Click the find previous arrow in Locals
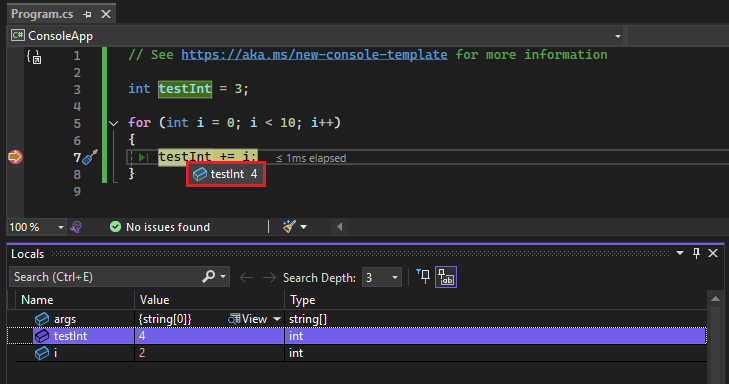729x384 pixels. pyautogui.click(x=246, y=278)
